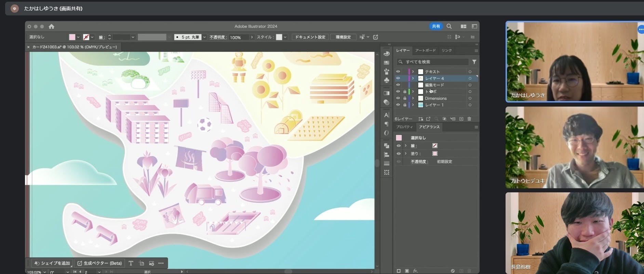The image size is (644, 274).
Task: Open the Gradient panel icon in dock
Action: tap(387, 93)
